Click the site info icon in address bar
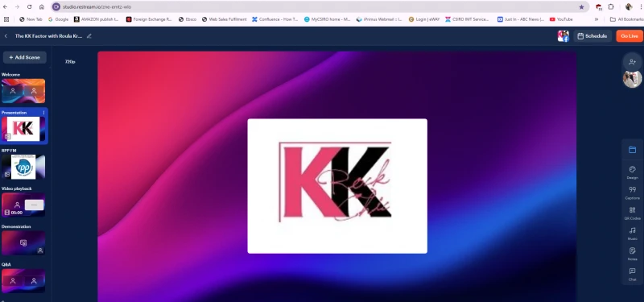The height and width of the screenshot is (302, 644). 56,7
